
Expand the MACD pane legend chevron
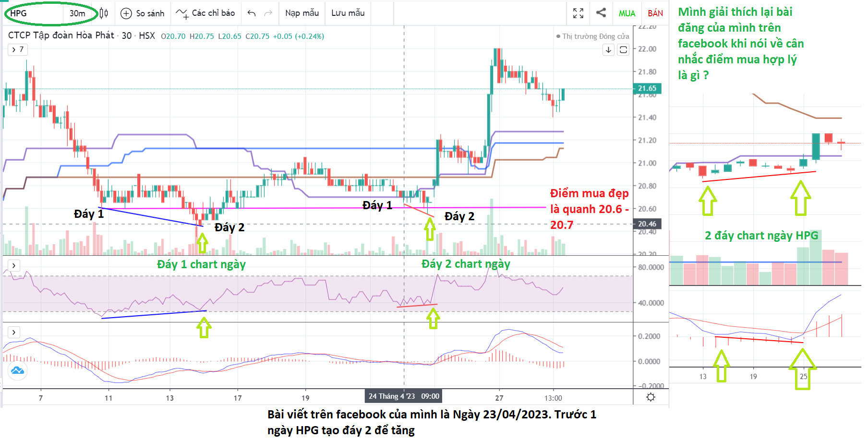click(14, 332)
